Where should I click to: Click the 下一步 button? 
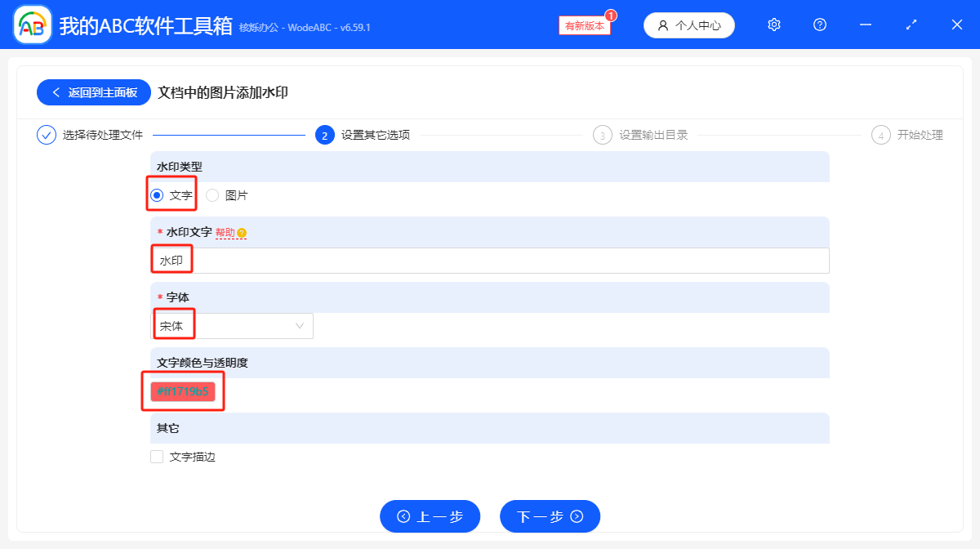point(550,516)
